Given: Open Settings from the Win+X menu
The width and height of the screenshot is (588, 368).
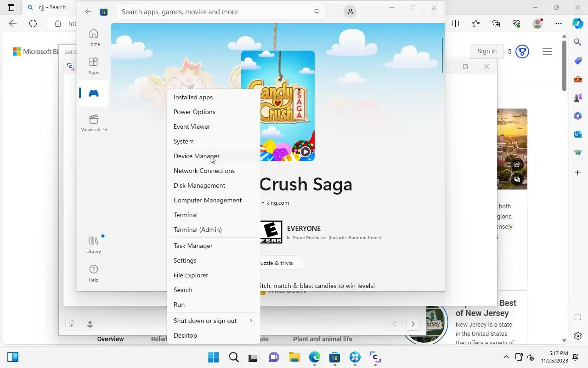Looking at the screenshot, I should pyautogui.click(x=214, y=260).
